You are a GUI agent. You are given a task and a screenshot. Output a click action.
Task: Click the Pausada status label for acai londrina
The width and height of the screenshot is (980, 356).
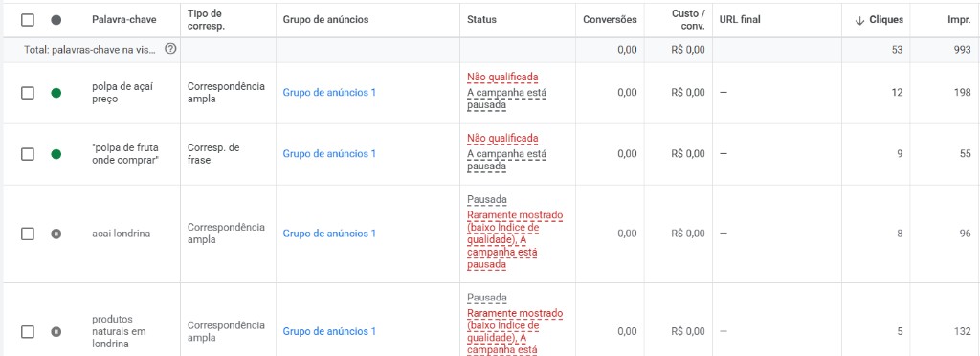487,200
